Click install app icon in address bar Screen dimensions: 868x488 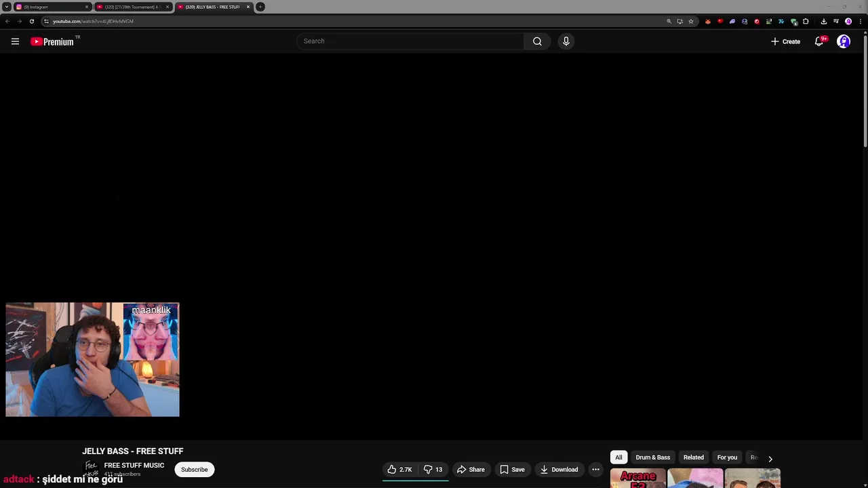679,21
